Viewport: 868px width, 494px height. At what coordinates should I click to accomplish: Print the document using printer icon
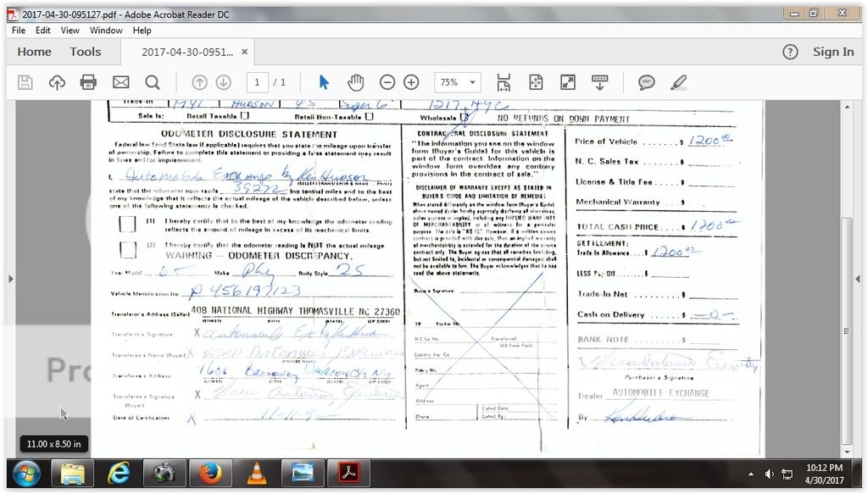pos(88,82)
